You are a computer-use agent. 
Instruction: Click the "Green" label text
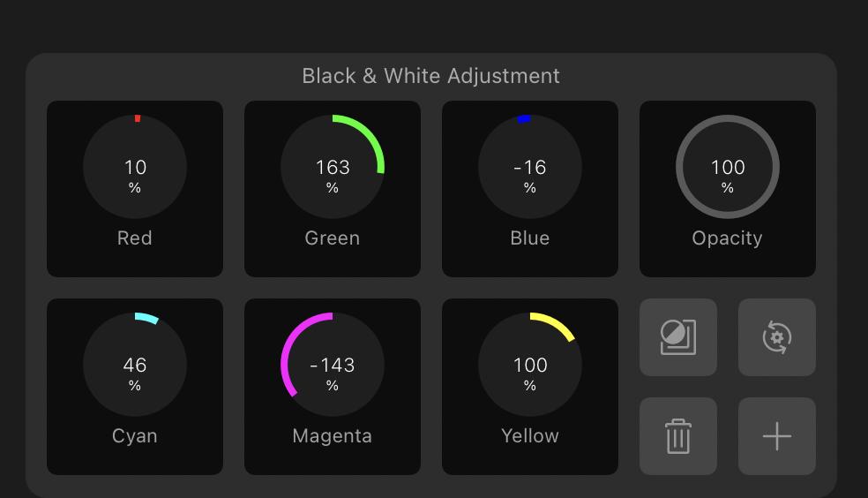[x=333, y=238]
